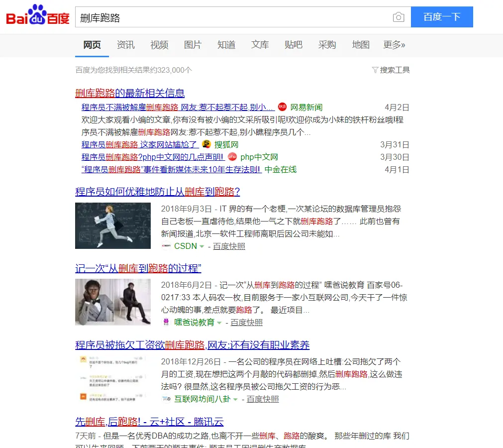Viewport: 503px width, 448px height.
Task: Click the php中文网 source icon
Action: coord(232,157)
